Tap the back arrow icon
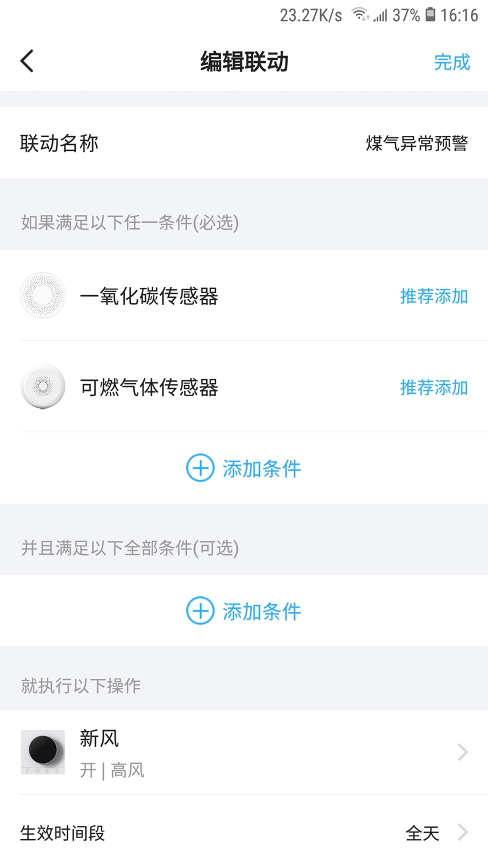The height and width of the screenshot is (868, 488). pyautogui.click(x=27, y=62)
